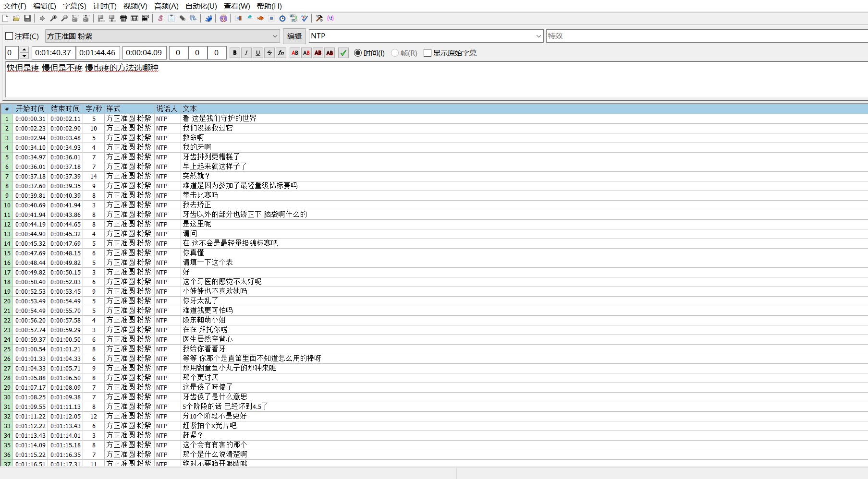Toggle underline formatting (U button)
Screen dimensions: 868x479
(258, 53)
